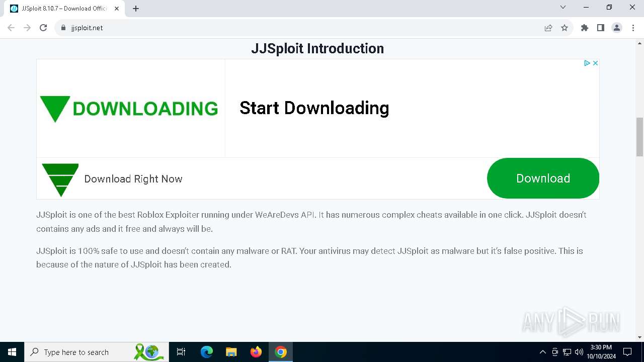Image resolution: width=644 pixels, height=362 pixels.
Task: Toggle the Chrome side panel
Action: pyautogui.click(x=601, y=28)
